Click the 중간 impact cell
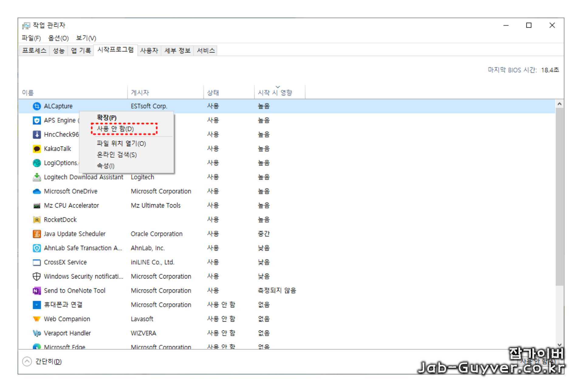Screen dimensions: 582x392 (x=264, y=234)
